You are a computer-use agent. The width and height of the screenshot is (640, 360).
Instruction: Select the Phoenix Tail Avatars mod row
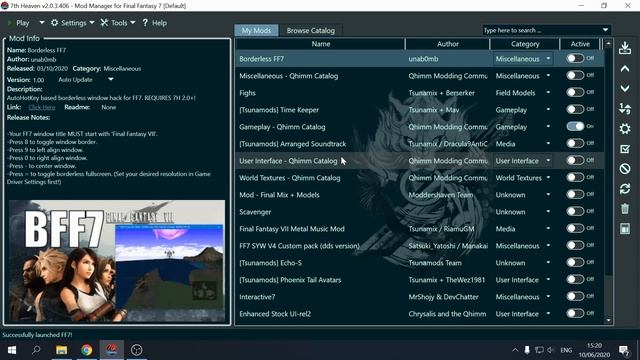tap(420, 280)
